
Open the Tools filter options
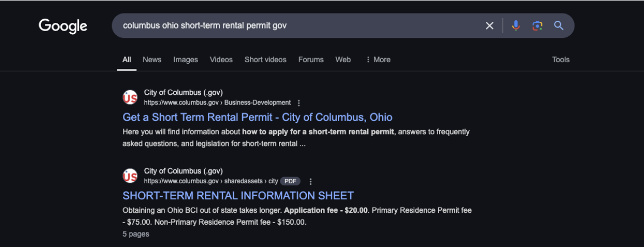click(x=561, y=60)
